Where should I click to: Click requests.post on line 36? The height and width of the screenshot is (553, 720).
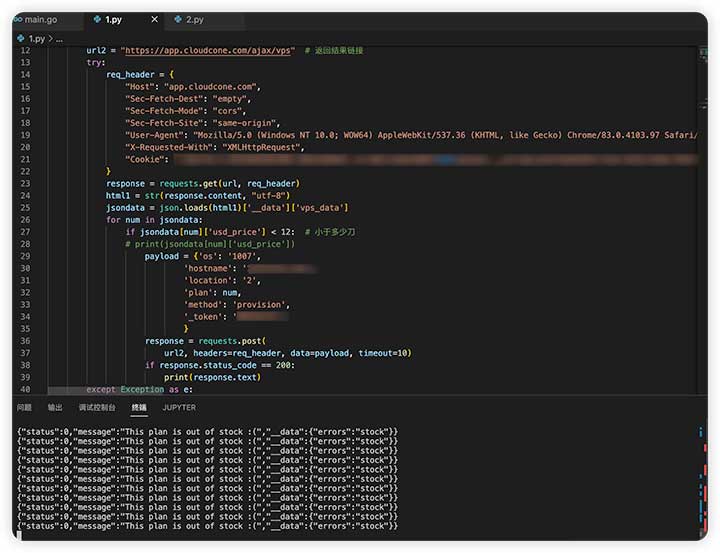point(230,341)
